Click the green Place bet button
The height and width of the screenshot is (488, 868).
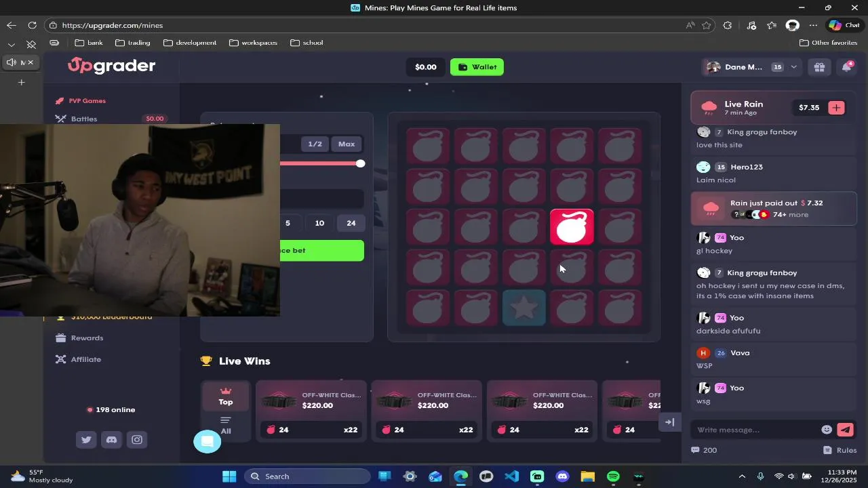click(322, 251)
